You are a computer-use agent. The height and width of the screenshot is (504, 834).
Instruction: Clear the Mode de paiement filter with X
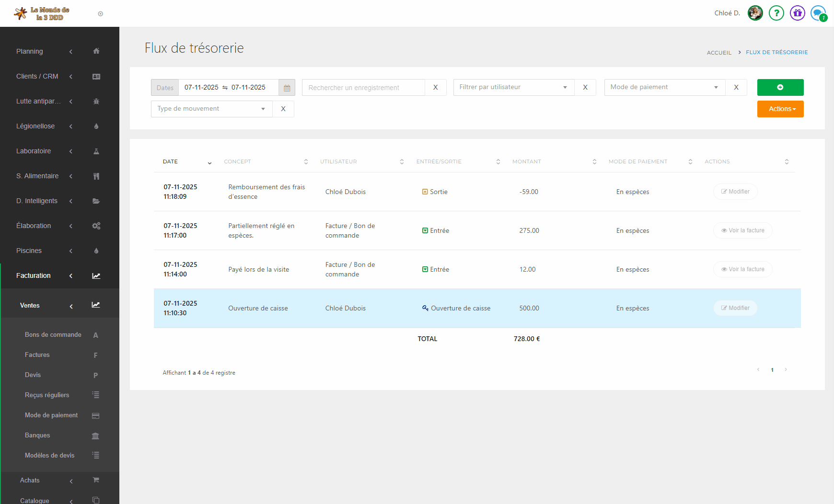click(736, 87)
